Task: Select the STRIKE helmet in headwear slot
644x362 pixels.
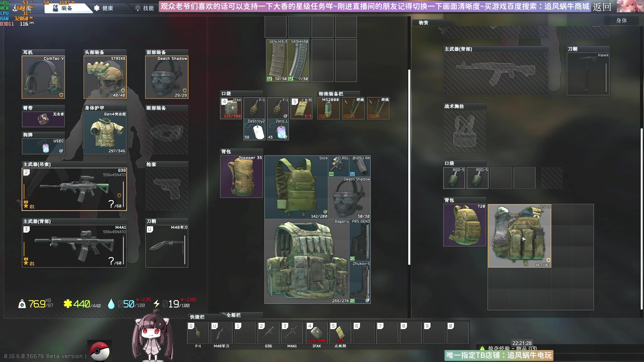Action: pos(105,77)
